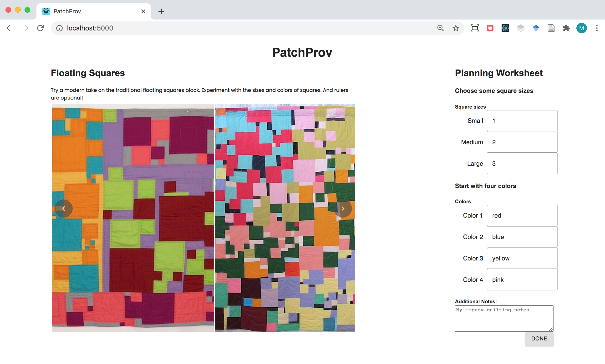605x364 pixels.
Task: Click the PatchProv page heading
Action: pyautogui.click(x=302, y=52)
